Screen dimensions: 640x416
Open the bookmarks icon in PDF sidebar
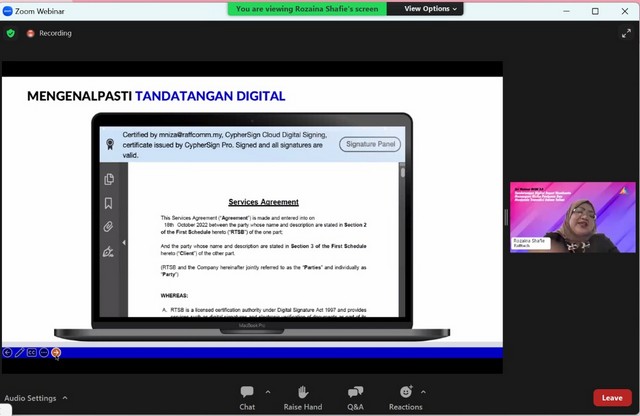click(x=108, y=204)
